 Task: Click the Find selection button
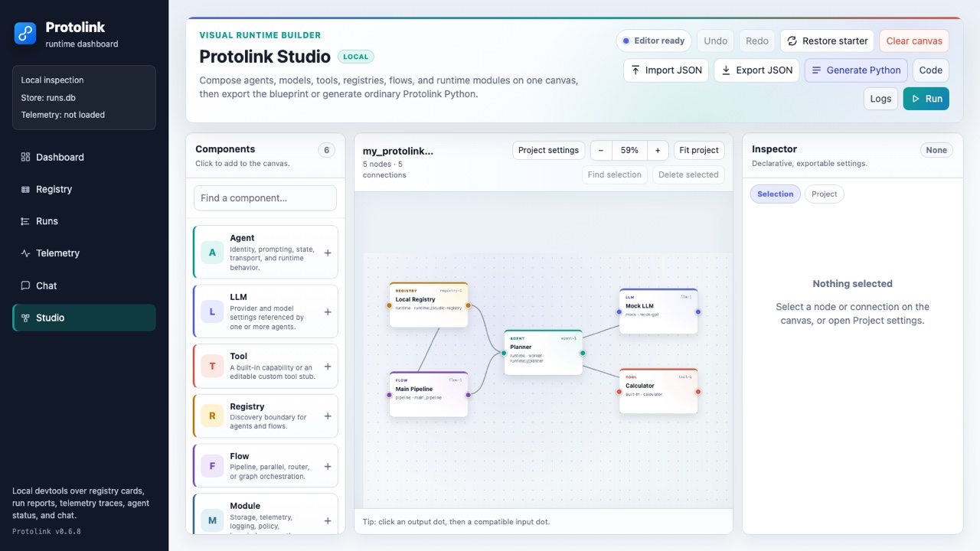pos(614,174)
